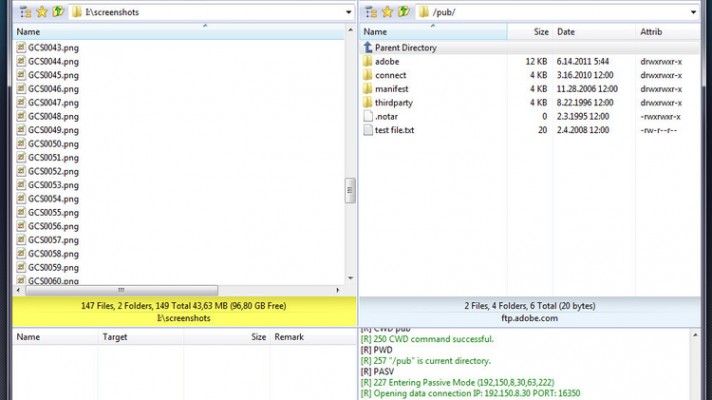Click the queue Size column header
Screen dimensions: 712x400
tap(227, 337)
